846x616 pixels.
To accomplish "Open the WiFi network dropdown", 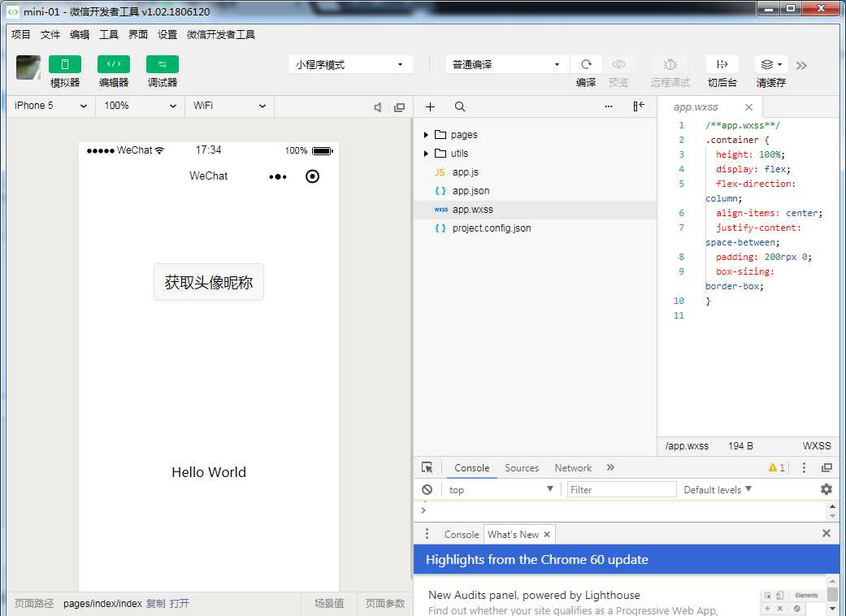I will tap(230, 106).
